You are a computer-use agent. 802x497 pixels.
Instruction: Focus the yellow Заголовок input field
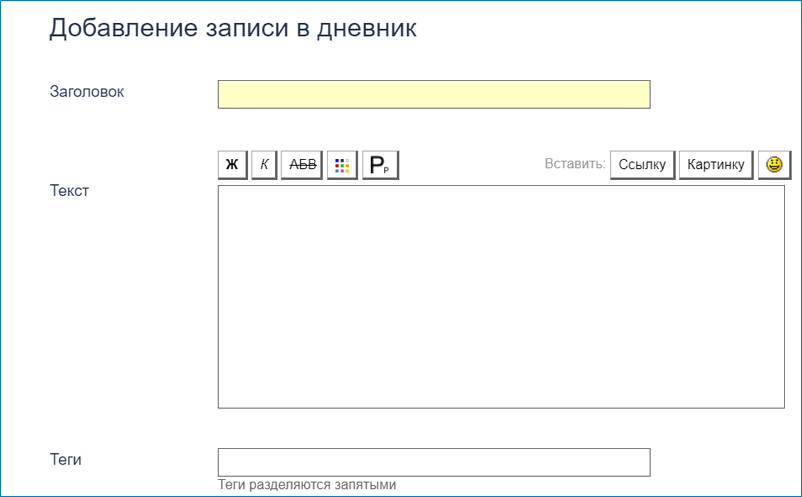tap(434, 94)
